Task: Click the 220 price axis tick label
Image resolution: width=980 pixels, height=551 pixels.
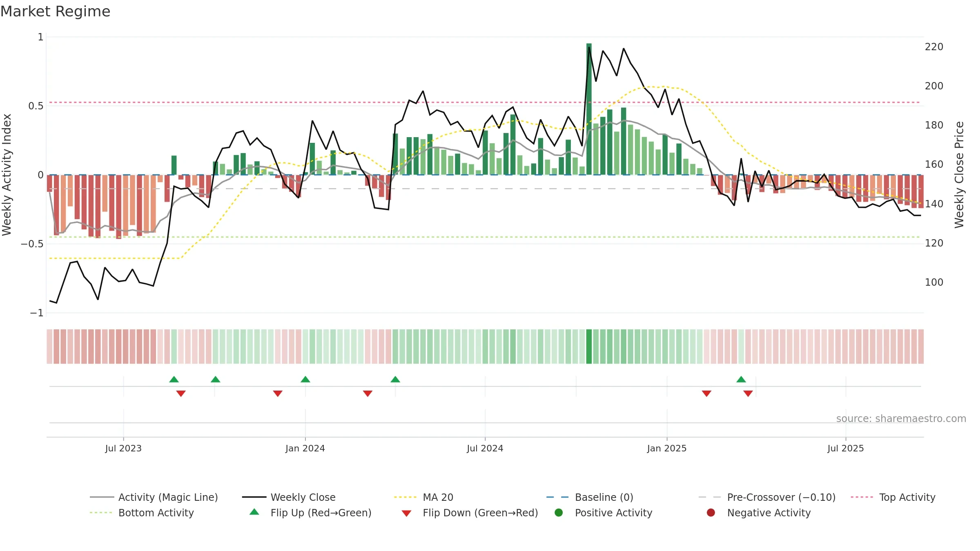Action: 934,47
